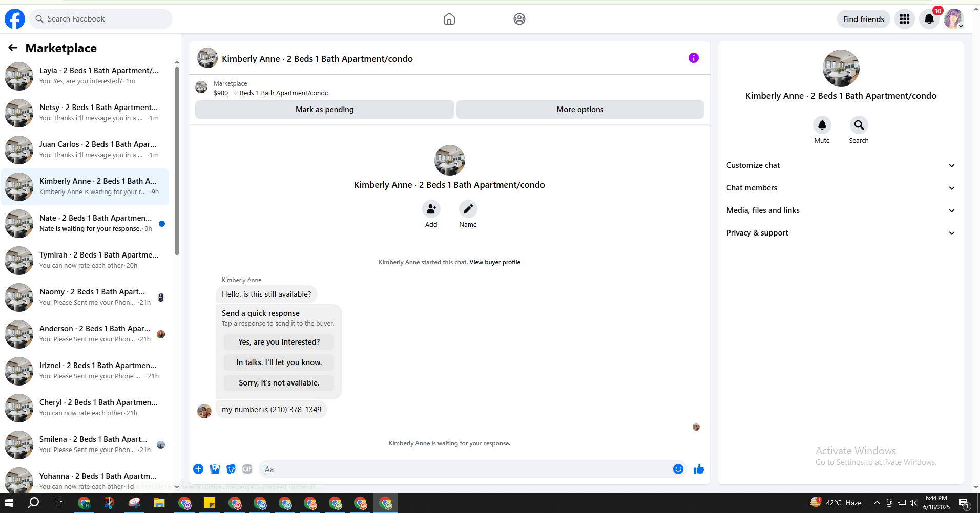980x513 pixels.
Task: Open Windows taskbar search
Action: (x=33, y=503)
